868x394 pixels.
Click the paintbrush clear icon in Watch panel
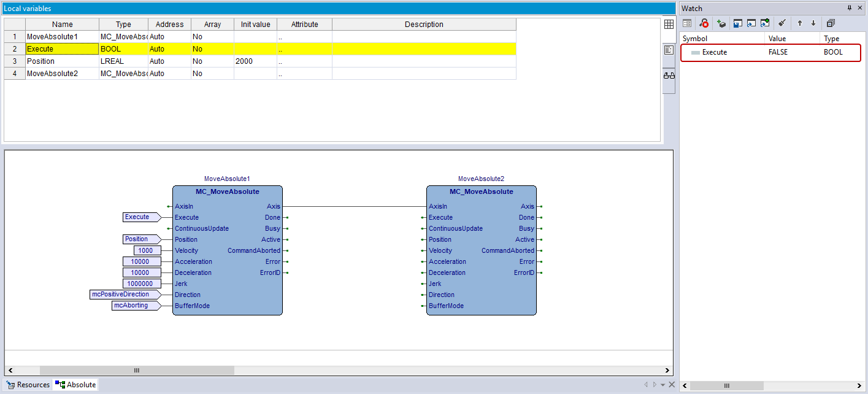pos(782,23)
